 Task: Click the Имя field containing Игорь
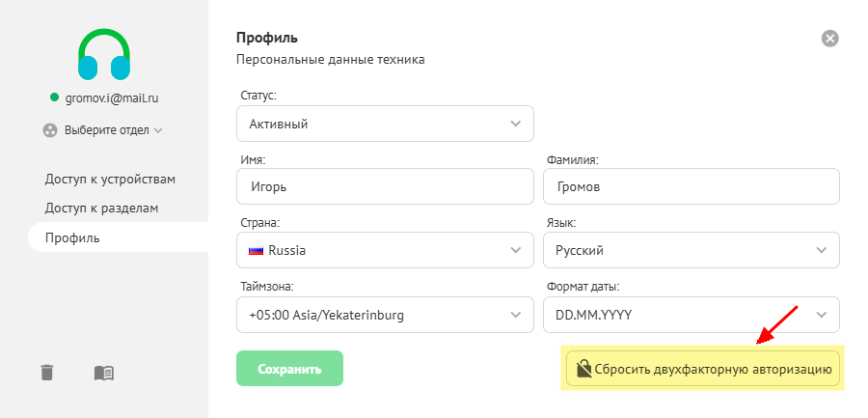pyautogui.click(x=385, y=186)
